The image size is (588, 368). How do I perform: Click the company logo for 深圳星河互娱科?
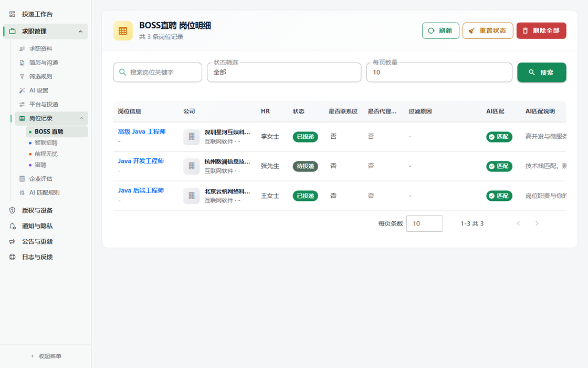[x=191, y=137]
